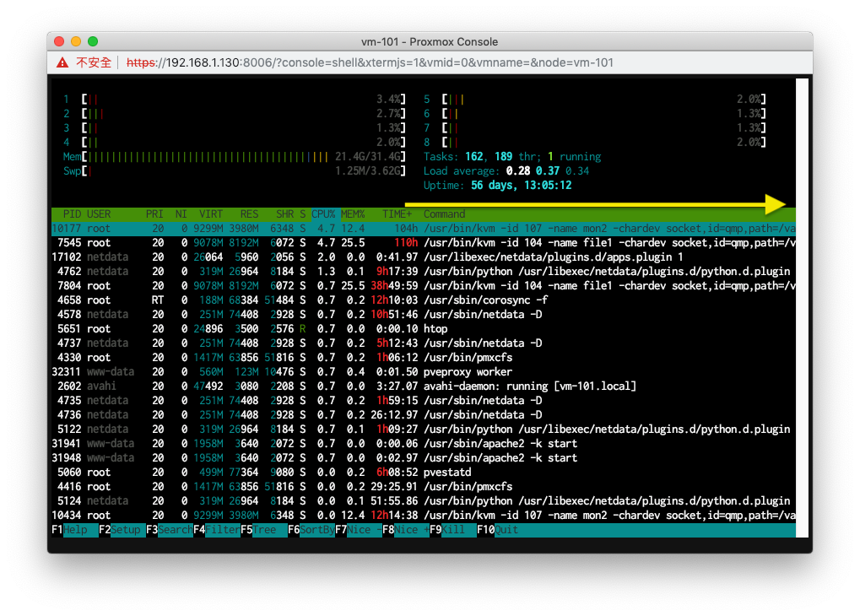This screenshot has height=616, width=860.
Task: Select process row PID 7545 kvm file1
Action: (x=424, y=243)
